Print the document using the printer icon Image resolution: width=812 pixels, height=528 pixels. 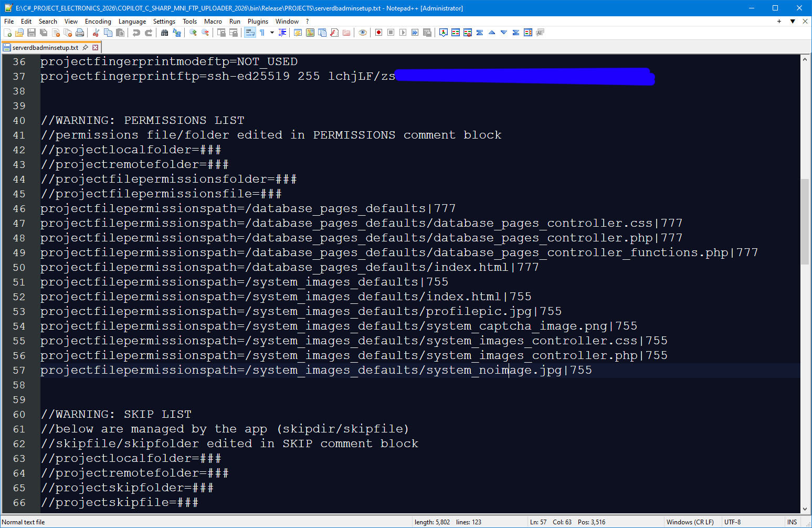point(80,33)
